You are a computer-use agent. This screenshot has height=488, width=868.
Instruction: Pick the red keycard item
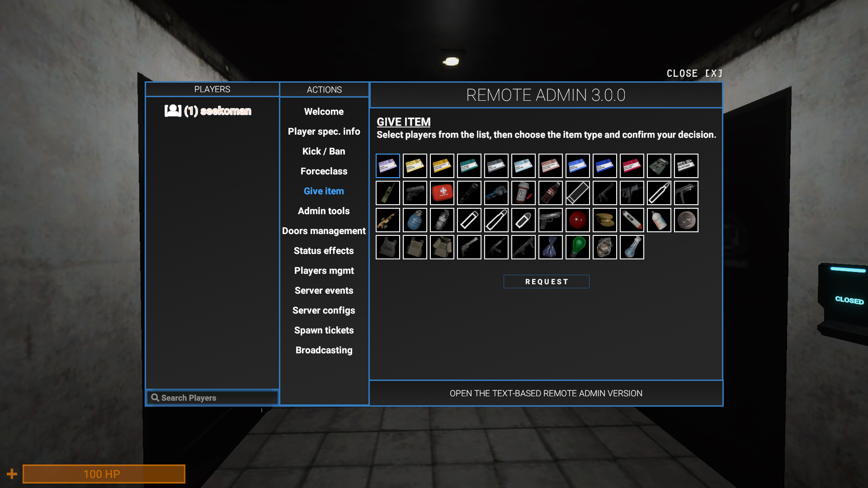pyautogui.click(x=632, y=166)
